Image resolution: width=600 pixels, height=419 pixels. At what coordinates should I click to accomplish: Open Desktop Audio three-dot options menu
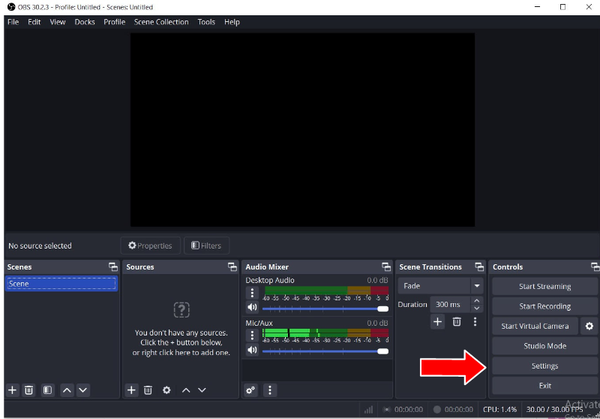coord(252,294)
